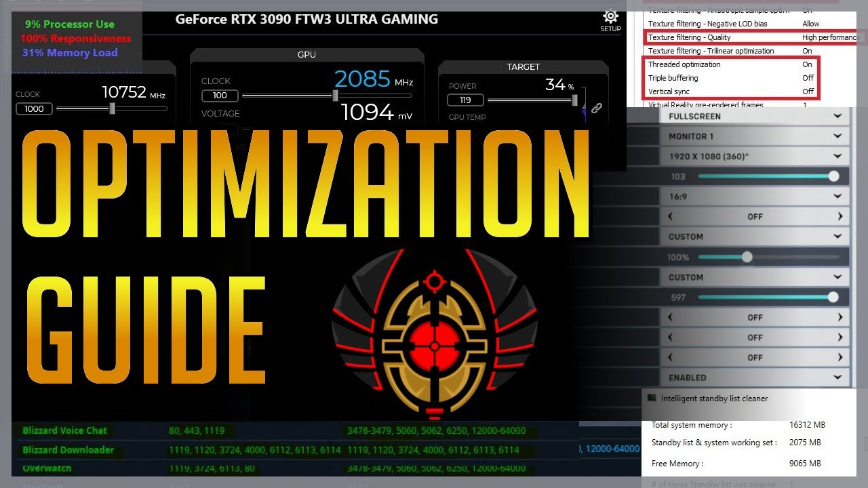Adjust the 100% slider handle
Viewport: 868px width, 488px height.
point(747,257)
